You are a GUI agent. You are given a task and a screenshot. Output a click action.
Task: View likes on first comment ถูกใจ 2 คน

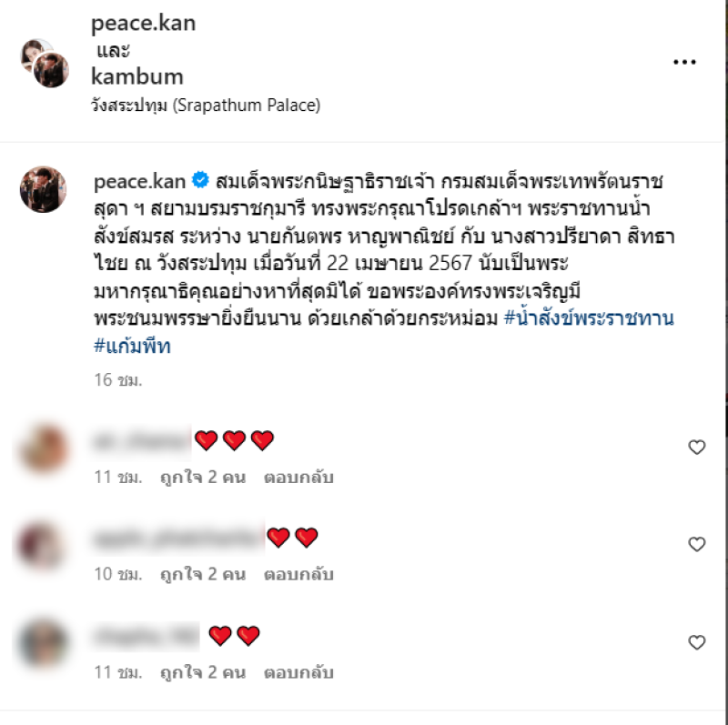tap(203, 478)
